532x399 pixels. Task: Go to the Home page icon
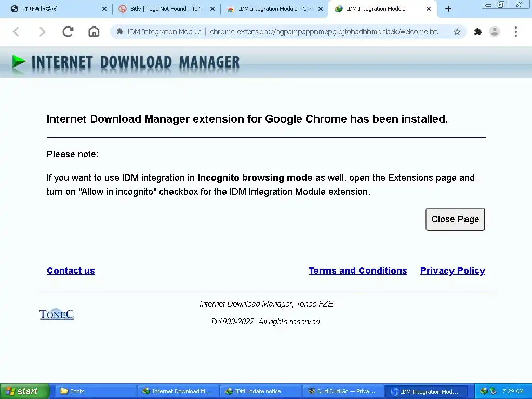point(94,32)
